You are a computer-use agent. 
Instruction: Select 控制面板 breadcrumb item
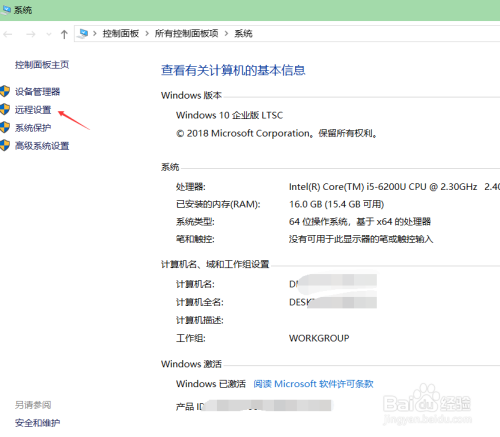coord(121,33)
